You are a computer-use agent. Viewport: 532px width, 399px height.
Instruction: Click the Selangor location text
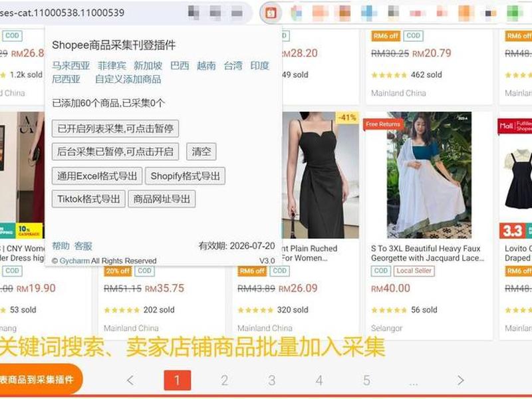(x=387, y=329)
